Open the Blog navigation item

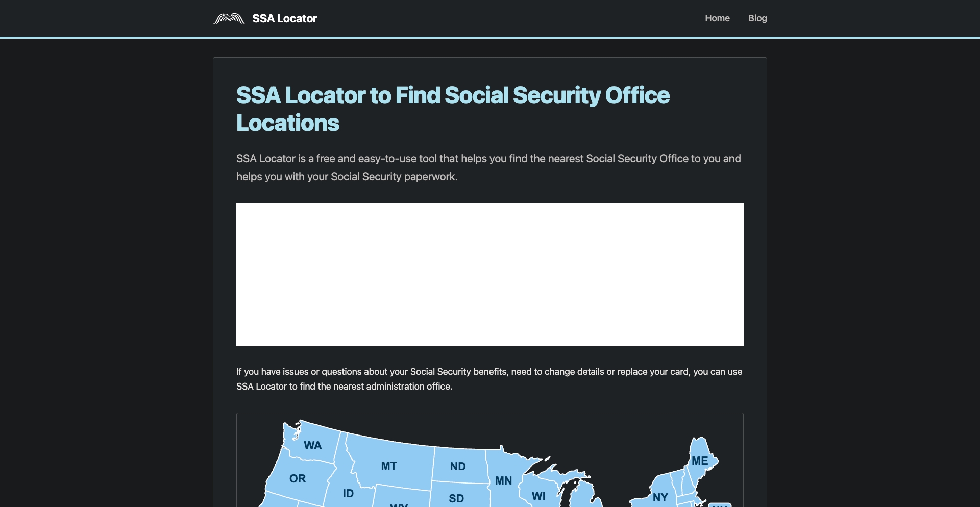coord(757,18)
